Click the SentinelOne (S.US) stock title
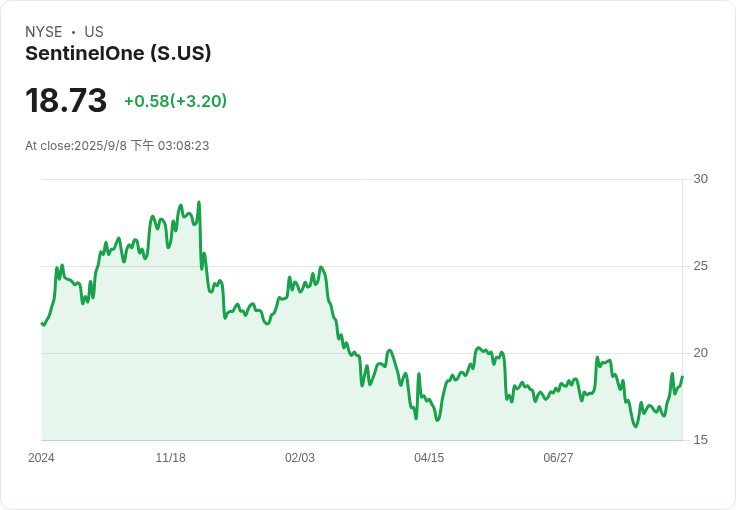The height and width of the screenshot is (510, 736). (118, 53)
